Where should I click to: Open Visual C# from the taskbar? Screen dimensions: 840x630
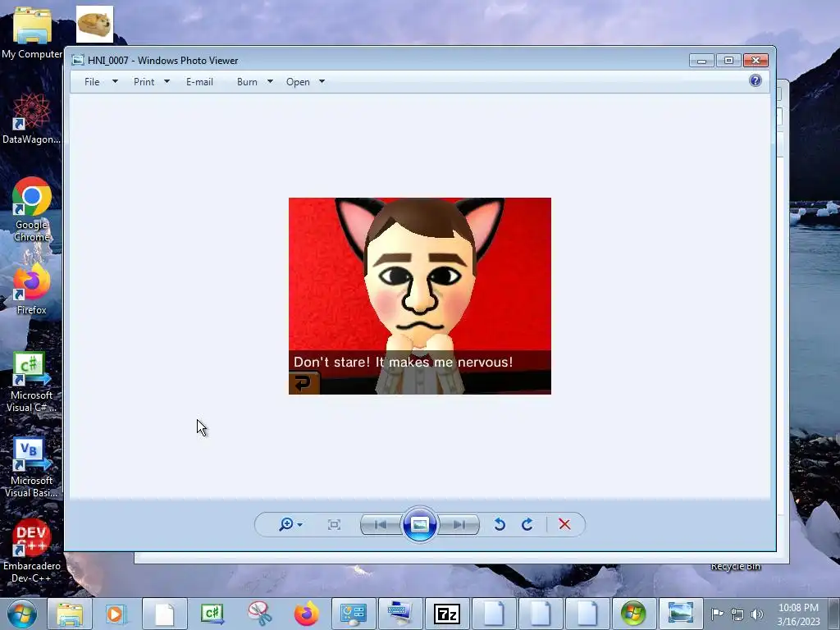212,614
